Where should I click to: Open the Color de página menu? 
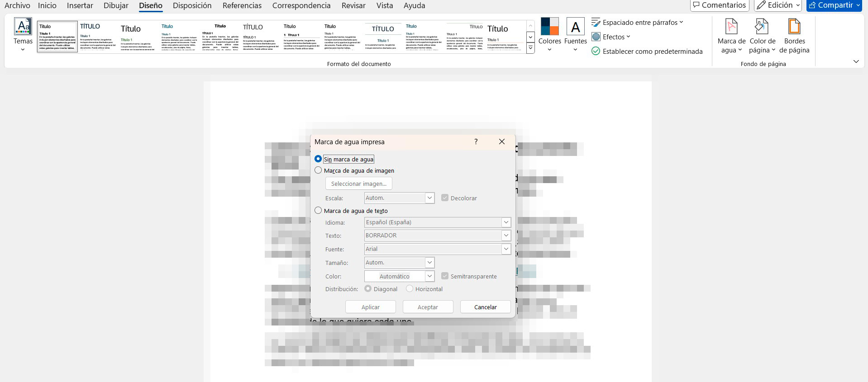pos(762,36)
